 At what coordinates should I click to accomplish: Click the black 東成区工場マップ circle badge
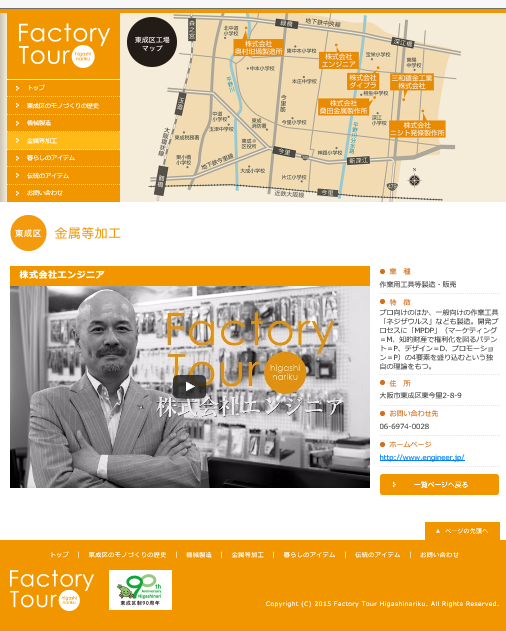(x=152, y=42)
